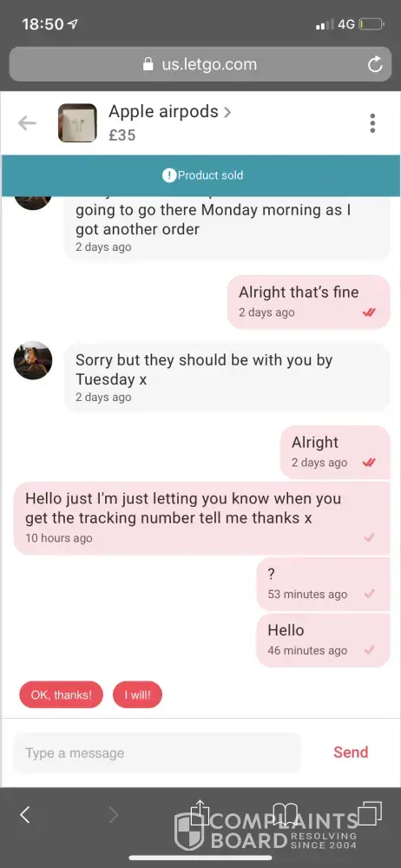The image size is (401, 868).
Task: Tap the Send button
Action: (x=351, y=753)
